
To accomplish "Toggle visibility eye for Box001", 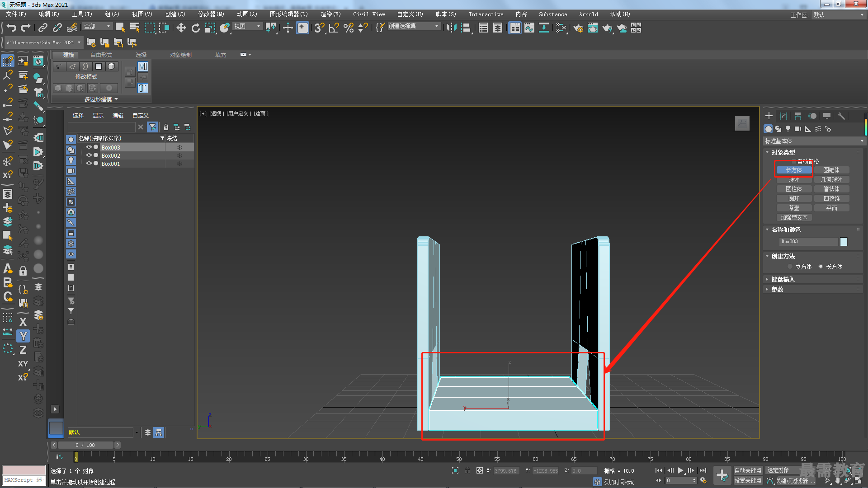I will point(89,164).
